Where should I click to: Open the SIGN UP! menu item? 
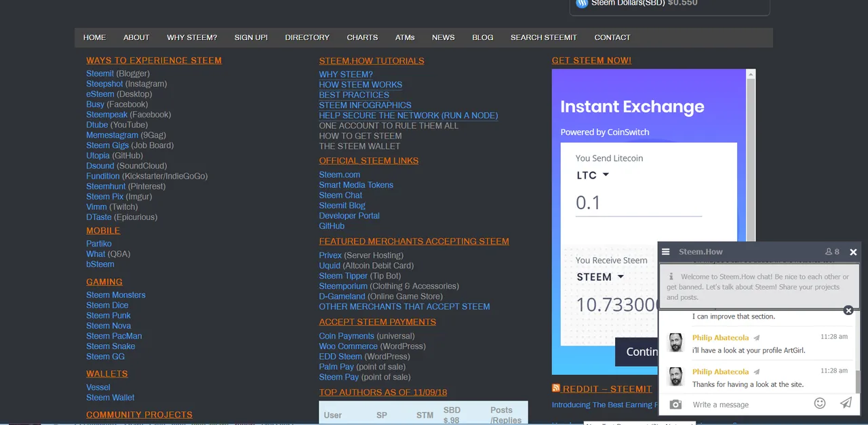251,37
